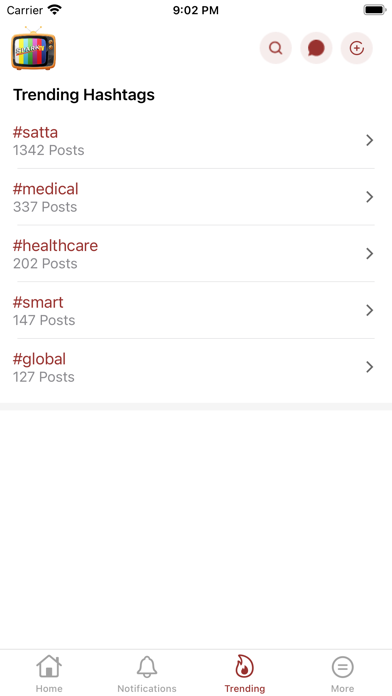Open search with the magnifier icon
This screenshot has width=392, height=696.
(276, 48)
